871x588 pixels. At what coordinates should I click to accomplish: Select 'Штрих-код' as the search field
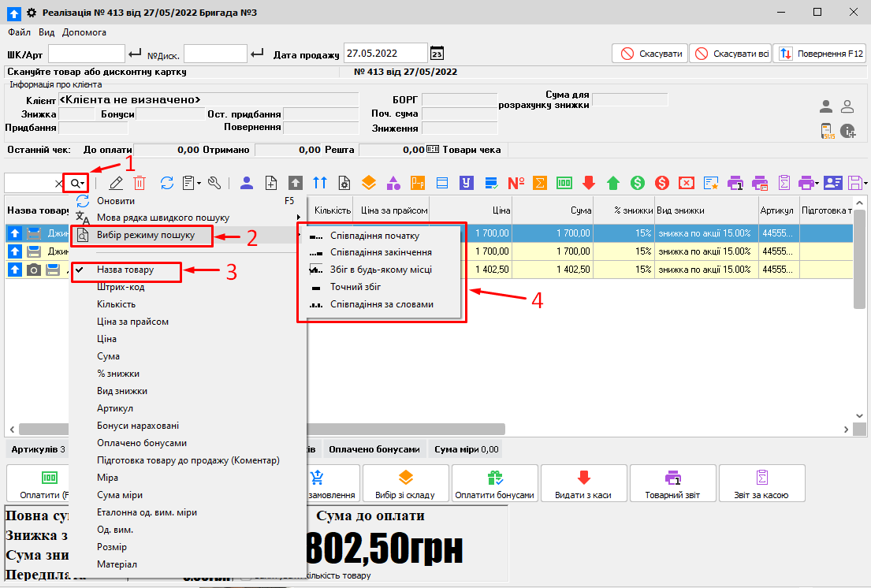tap(121, 287)
